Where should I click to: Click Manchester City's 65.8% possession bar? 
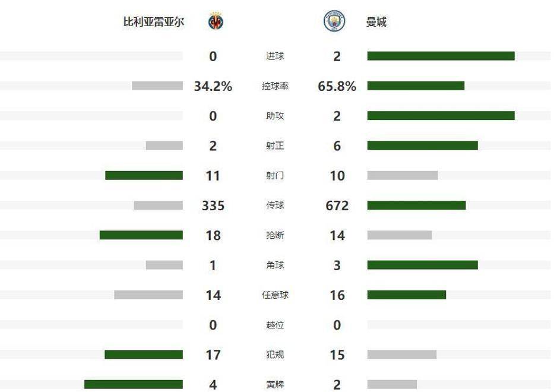click(x=416, y=86)
